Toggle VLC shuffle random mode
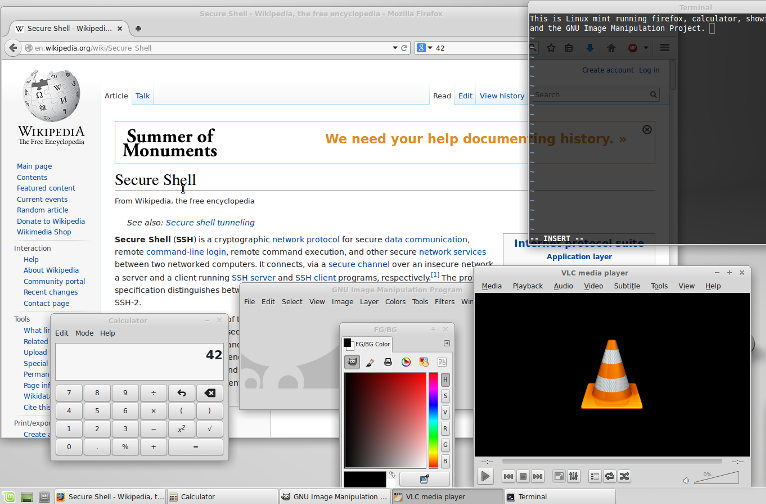The width and height of the screenshot is (766, 504). 624,476
